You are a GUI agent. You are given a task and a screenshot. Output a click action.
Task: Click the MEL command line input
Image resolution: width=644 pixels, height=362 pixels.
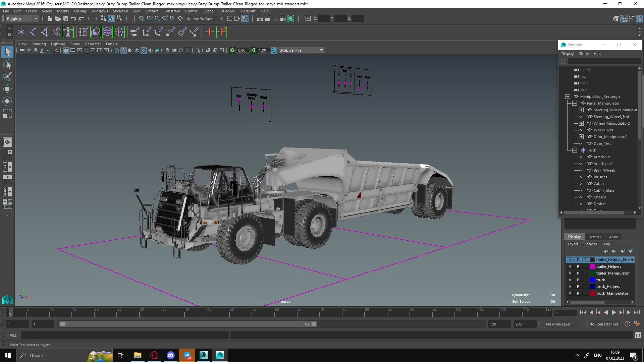(x=124, y=335)
